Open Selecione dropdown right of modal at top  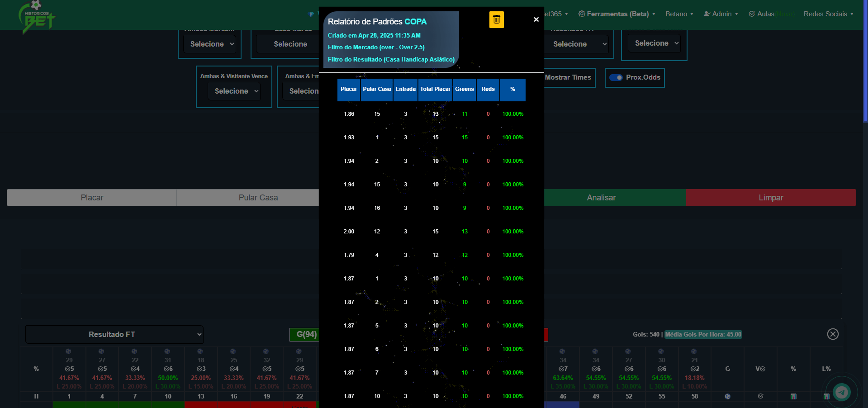point(576,44)
